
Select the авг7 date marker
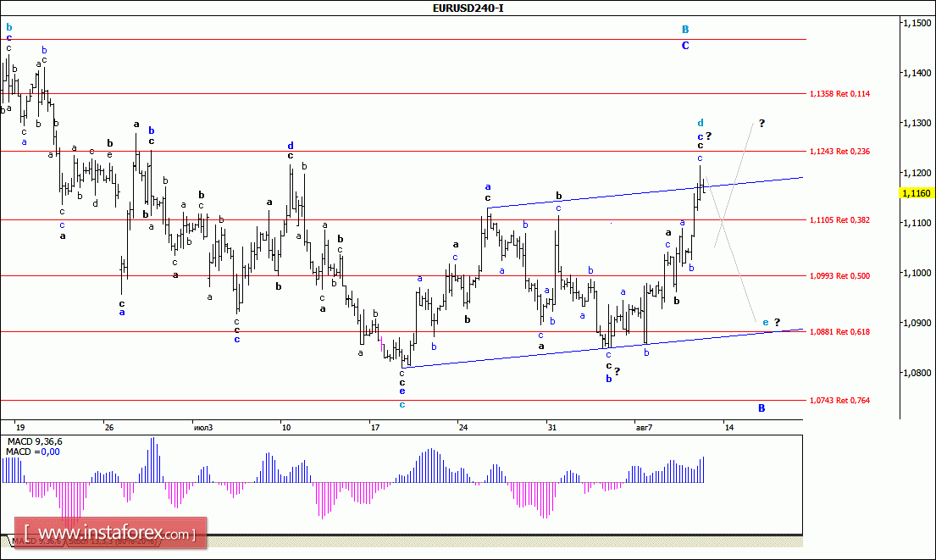pos(644,426)
